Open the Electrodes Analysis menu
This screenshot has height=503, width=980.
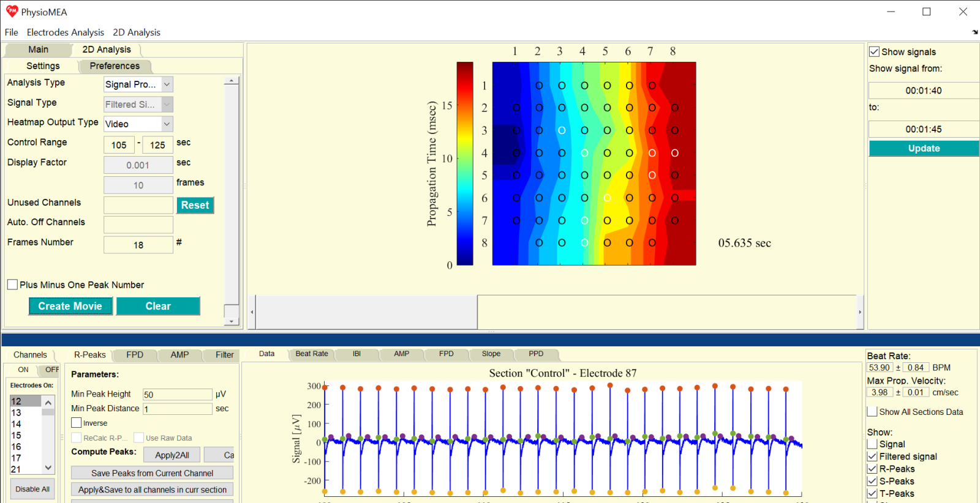click(65, 32)
